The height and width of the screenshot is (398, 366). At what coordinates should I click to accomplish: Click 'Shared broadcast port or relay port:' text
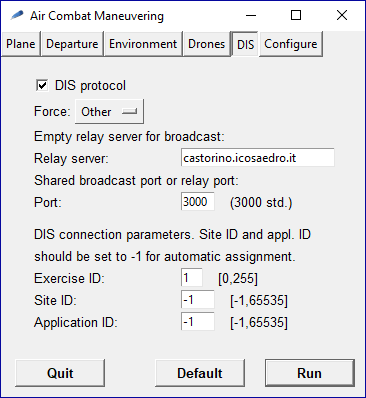pyautogui.click(x=136, y=181)
